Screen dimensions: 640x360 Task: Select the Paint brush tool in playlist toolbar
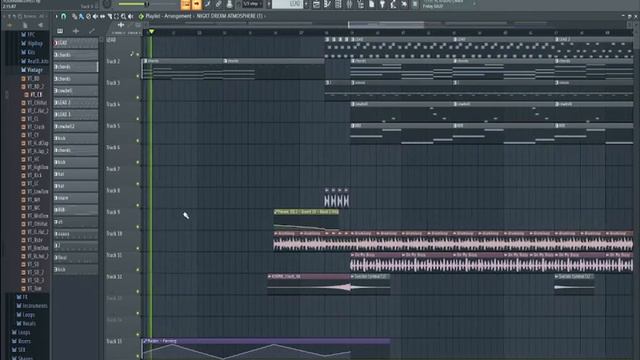tap(81, 16)
